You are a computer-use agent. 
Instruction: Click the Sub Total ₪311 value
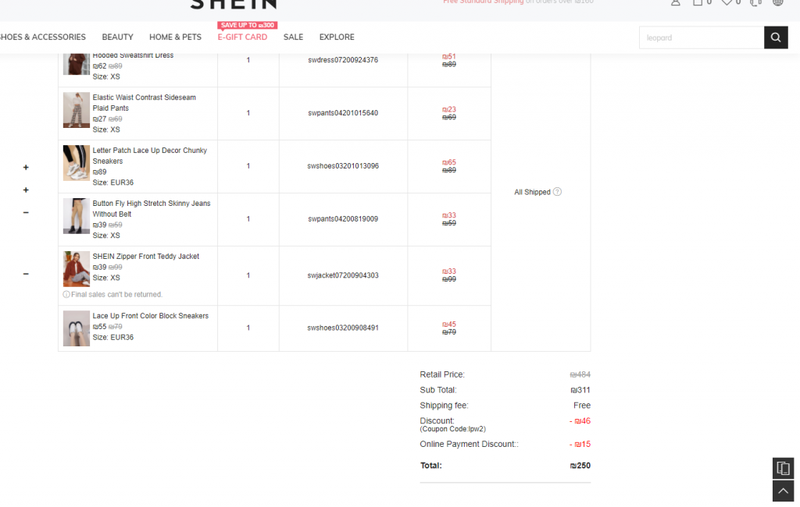coord(581,390)
